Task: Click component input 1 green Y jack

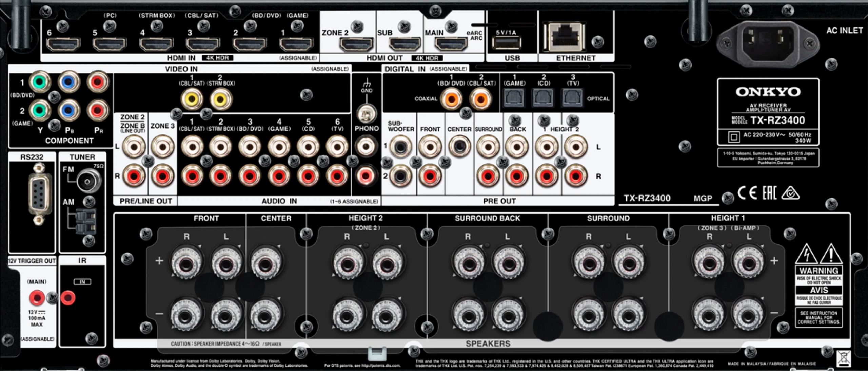Action: click(x=40, y=82)
